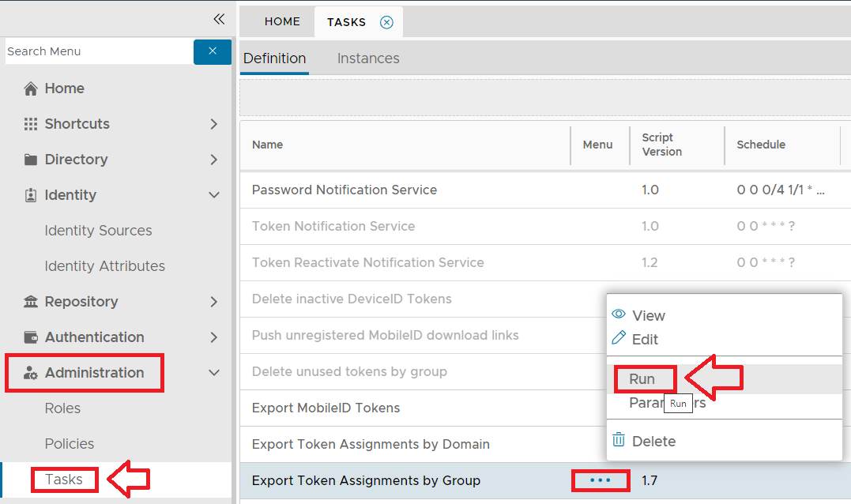Open Tasks under Administration

pyautogui.click(x=63, y=480)
